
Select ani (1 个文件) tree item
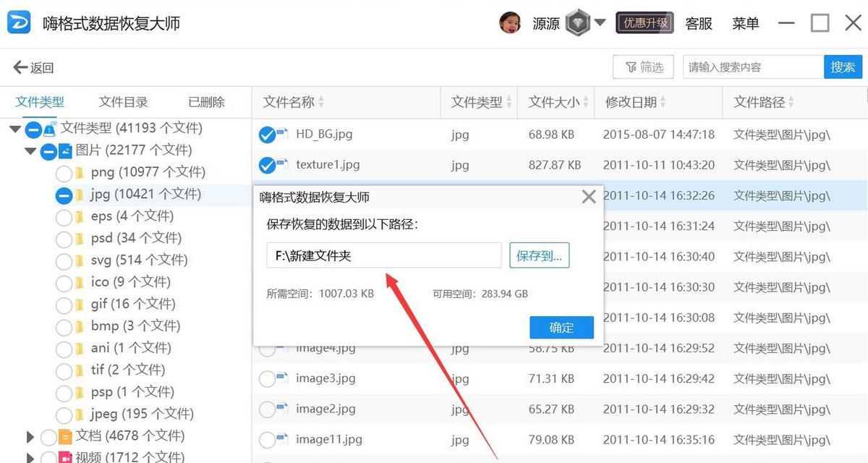132,348
